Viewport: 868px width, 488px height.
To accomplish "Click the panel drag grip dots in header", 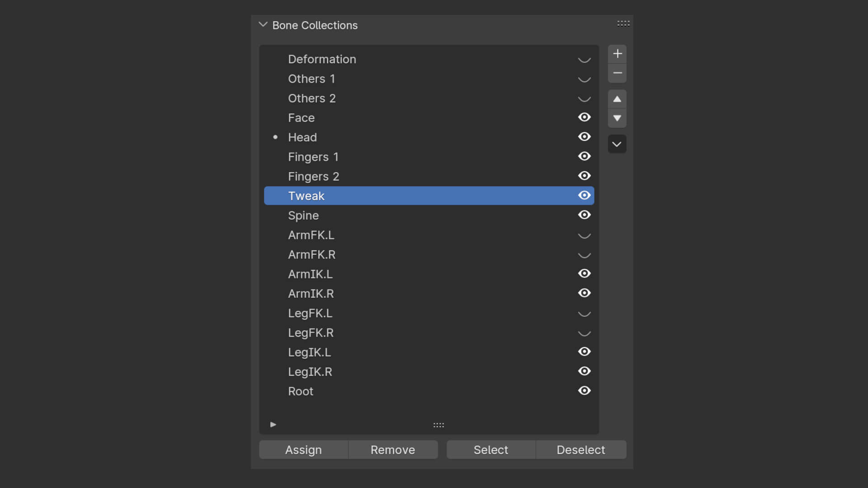I will click(623, 23).
